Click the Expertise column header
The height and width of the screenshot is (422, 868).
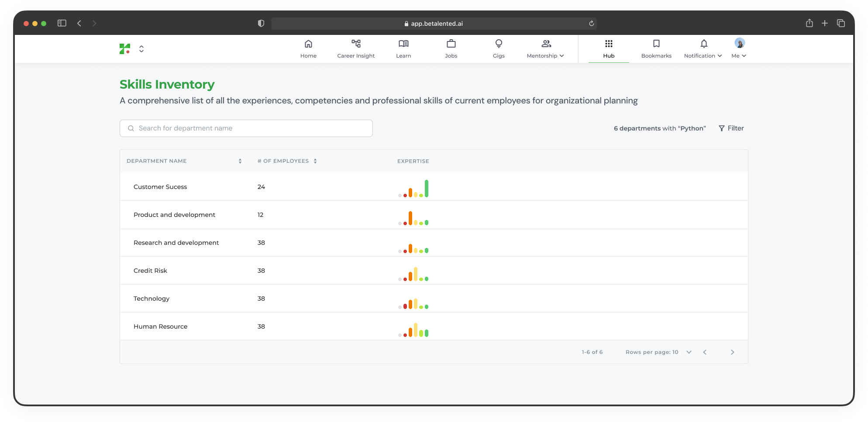pos(413,161)
